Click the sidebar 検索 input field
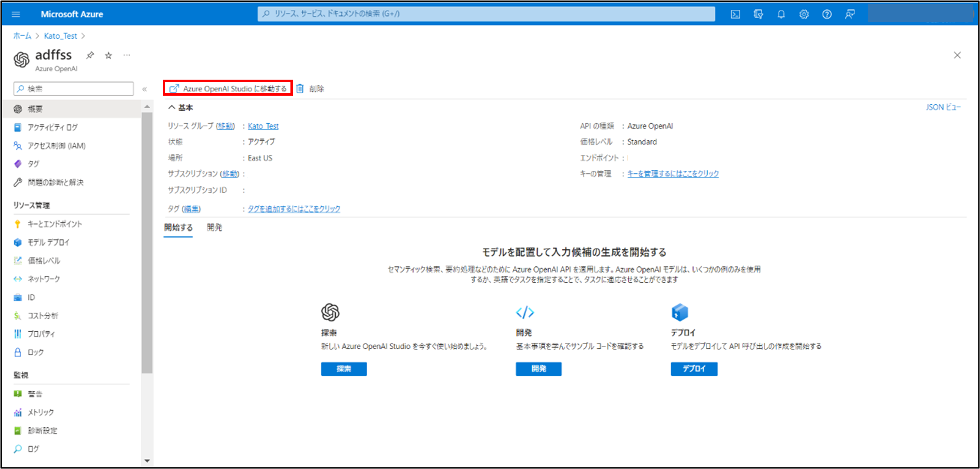 [74, 89]
